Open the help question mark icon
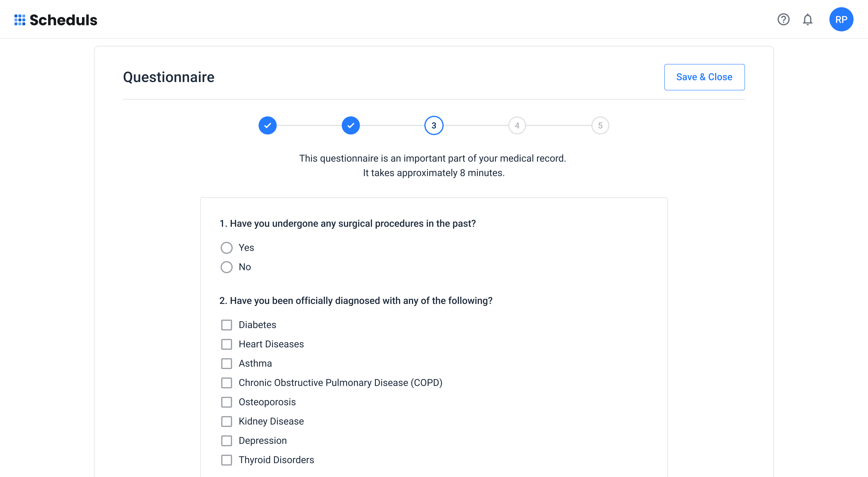This screenshot has height=477, width=868. coord(783,19)
